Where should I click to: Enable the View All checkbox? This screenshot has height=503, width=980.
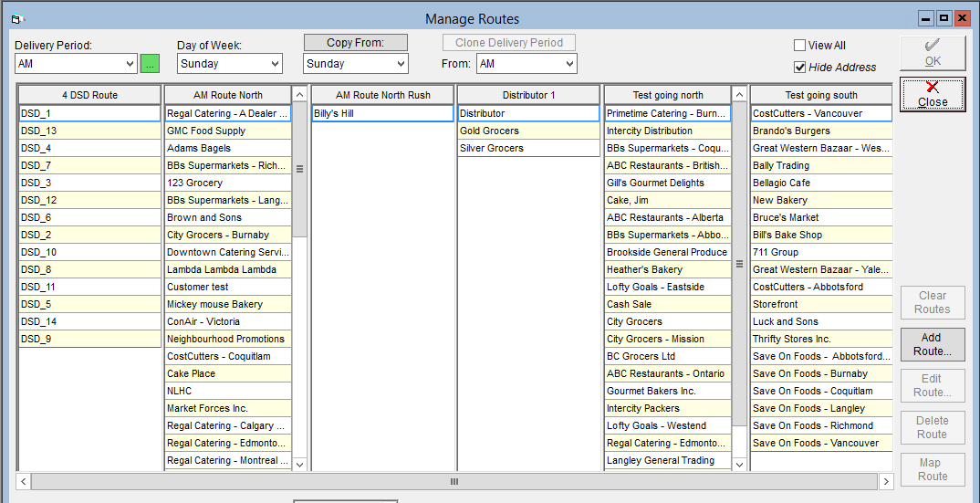click(x=799, y=45)
